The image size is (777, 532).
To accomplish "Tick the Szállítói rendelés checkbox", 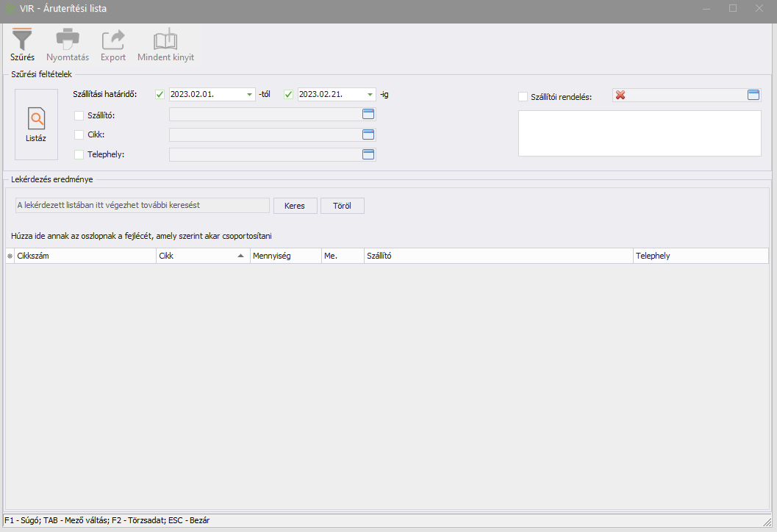I will point(523,96).
